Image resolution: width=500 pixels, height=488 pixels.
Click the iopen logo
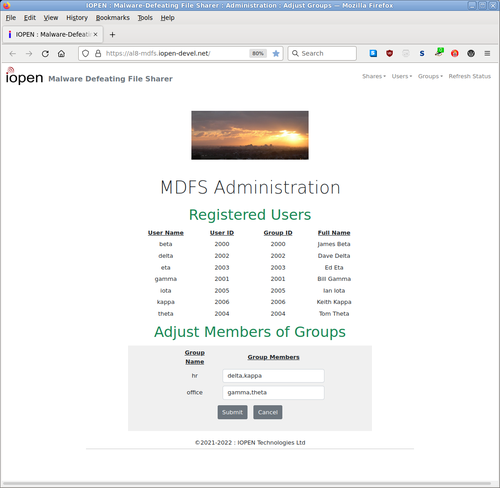pos(24,75)
